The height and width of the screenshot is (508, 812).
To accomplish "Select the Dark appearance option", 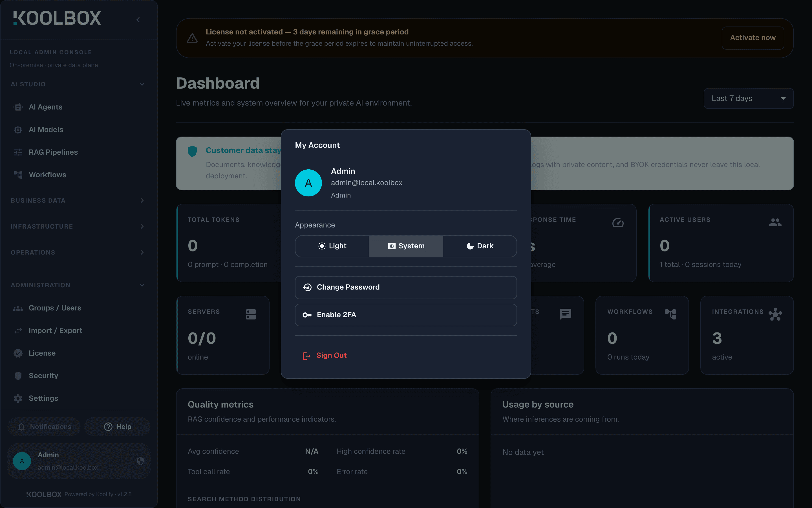I will (480, 246).
